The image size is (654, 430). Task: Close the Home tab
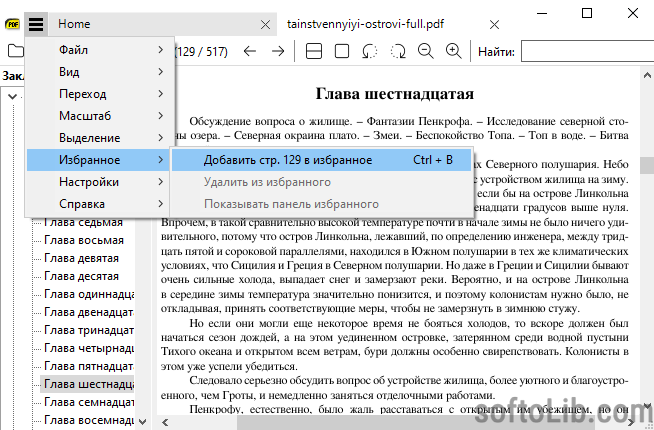pyautogui.click(x=265, y=25)
